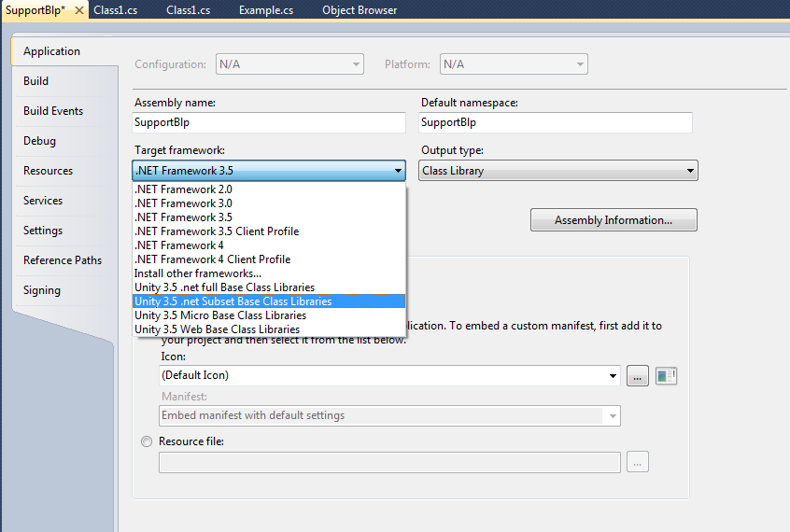Open the Build Events side tab

pos(53,111)
